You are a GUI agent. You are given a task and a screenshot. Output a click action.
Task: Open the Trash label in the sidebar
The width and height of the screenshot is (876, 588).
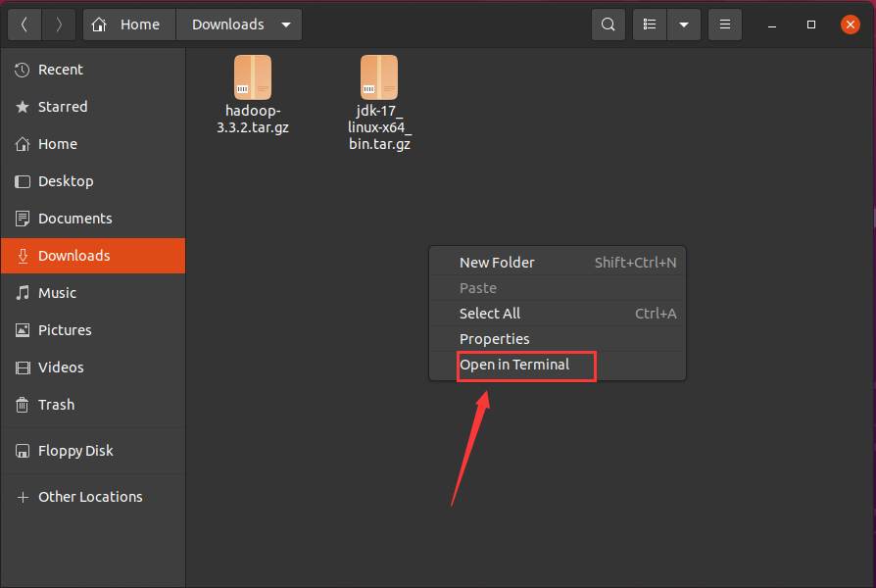pos(57,405)
